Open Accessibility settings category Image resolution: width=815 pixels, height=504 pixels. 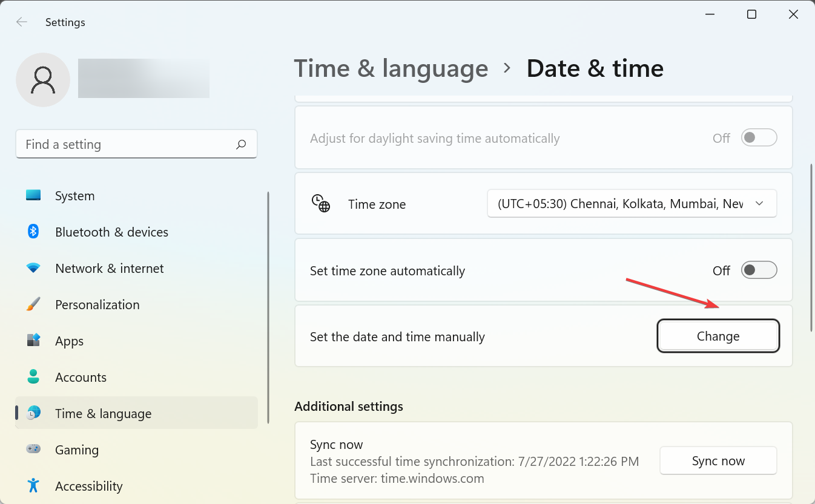click(x=136, y=486)
